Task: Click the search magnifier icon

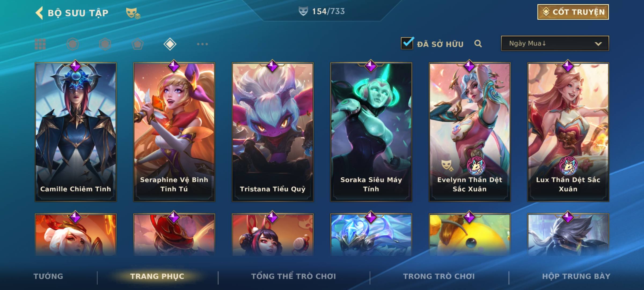Action: (x=478, y=44)
